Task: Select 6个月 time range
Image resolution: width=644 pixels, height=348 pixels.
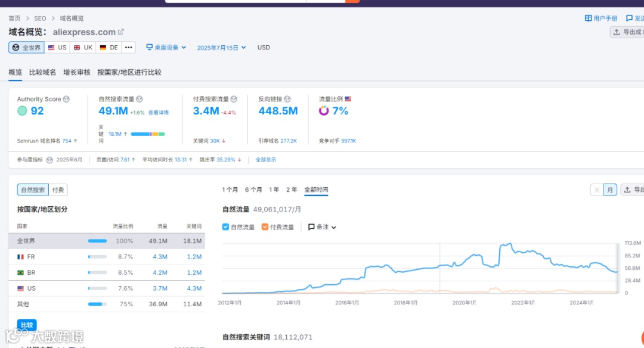Action: pyautogui.click(x=253, y=189)
